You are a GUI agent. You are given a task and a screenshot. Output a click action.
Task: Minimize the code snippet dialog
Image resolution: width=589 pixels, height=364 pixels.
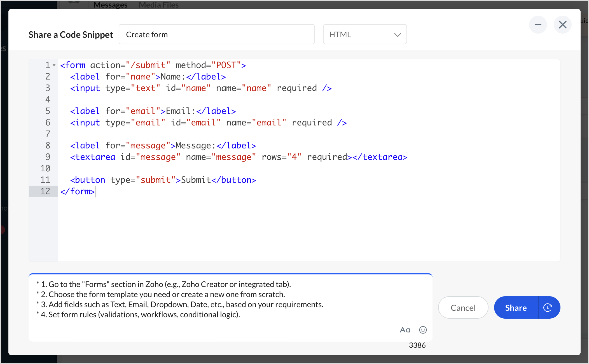(x=538, y=25)
